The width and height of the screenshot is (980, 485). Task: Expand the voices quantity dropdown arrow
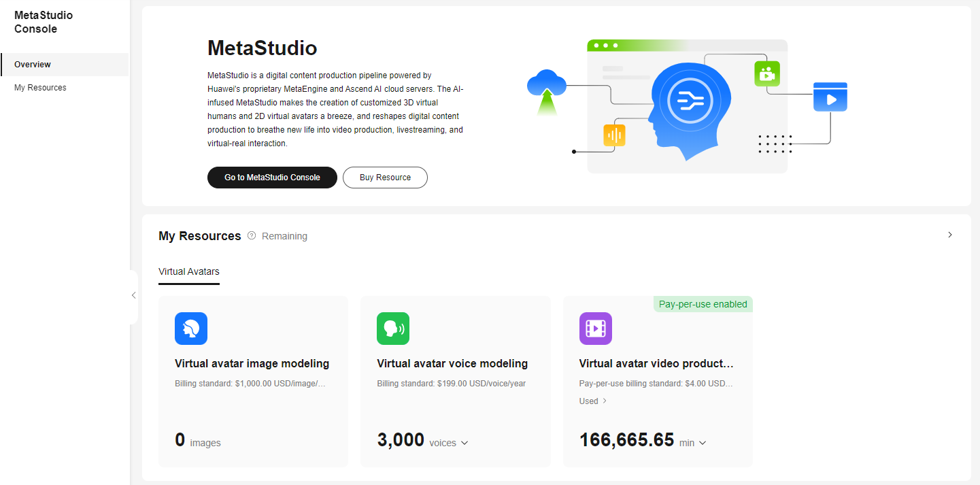464,443
